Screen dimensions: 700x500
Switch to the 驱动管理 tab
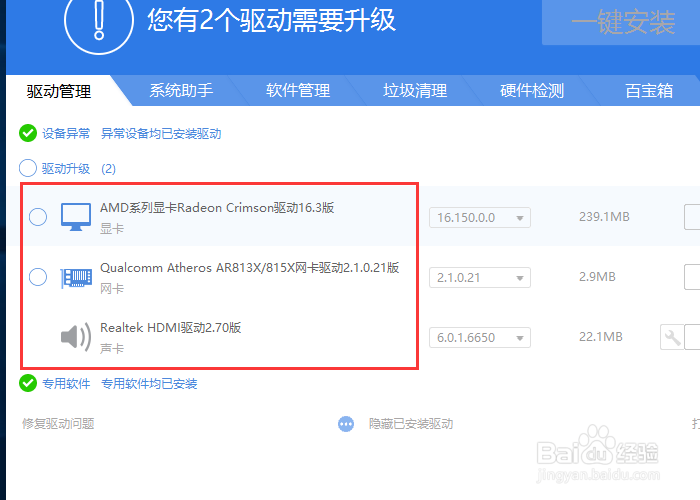tap(59, 91)
